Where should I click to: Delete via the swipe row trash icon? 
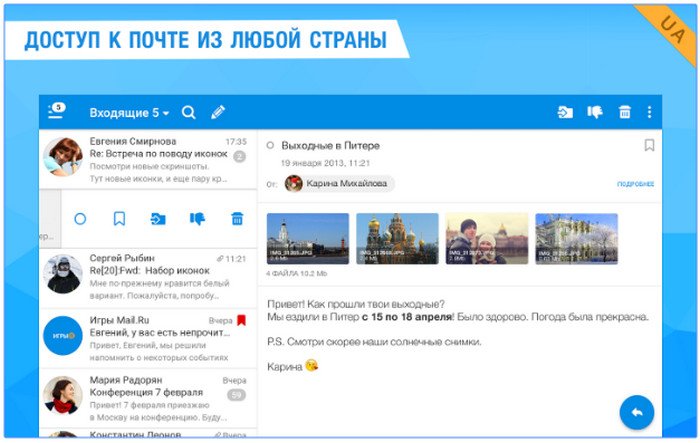click(237, 219)
